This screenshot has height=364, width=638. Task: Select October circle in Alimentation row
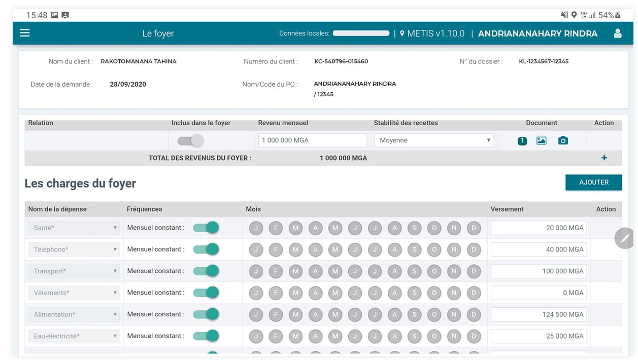click(434, 315)
